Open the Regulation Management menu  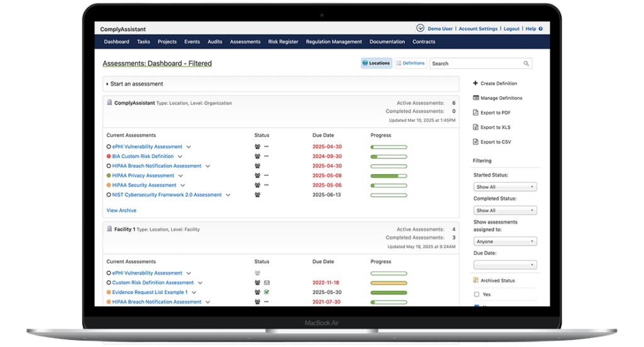(333, 42)
